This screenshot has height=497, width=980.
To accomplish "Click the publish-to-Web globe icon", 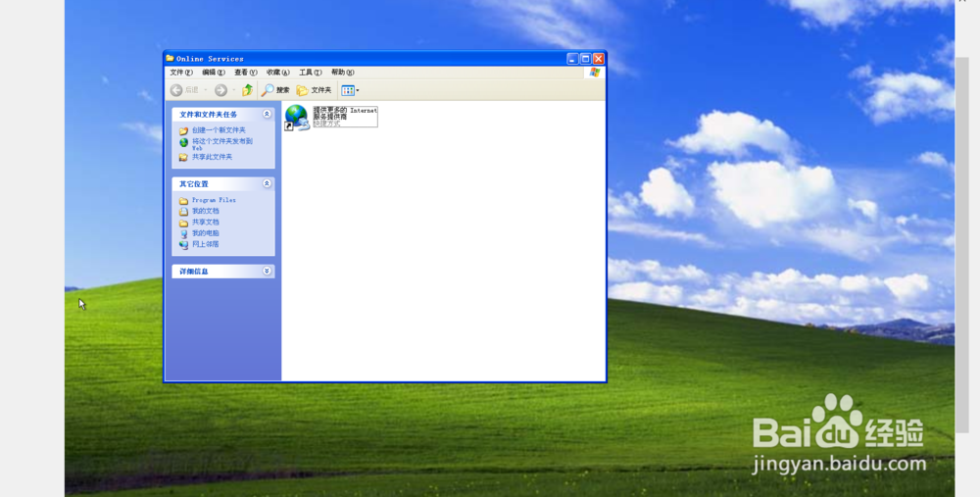I will tap(183, 142).
